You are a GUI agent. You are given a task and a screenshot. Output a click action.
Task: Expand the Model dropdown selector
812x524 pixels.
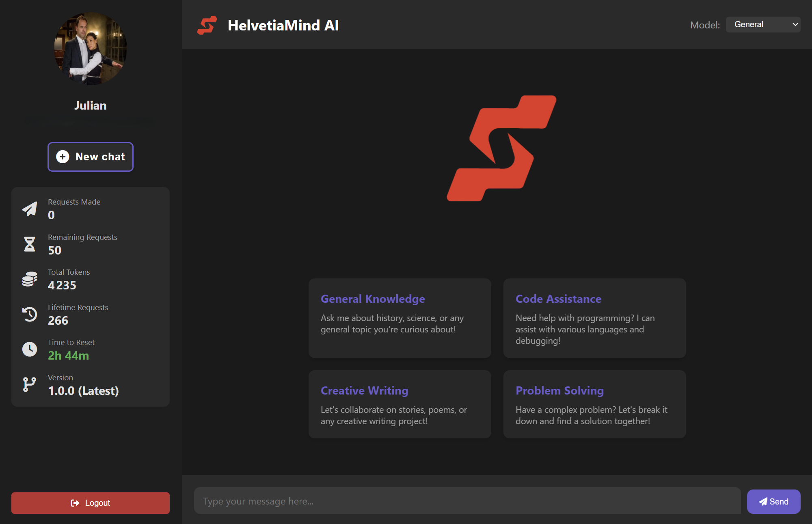763,24
